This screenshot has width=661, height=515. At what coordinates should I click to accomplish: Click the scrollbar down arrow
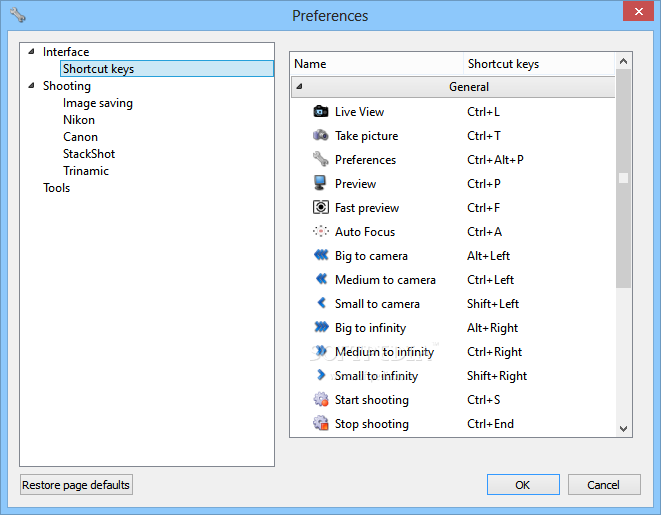tap(623, 429)
